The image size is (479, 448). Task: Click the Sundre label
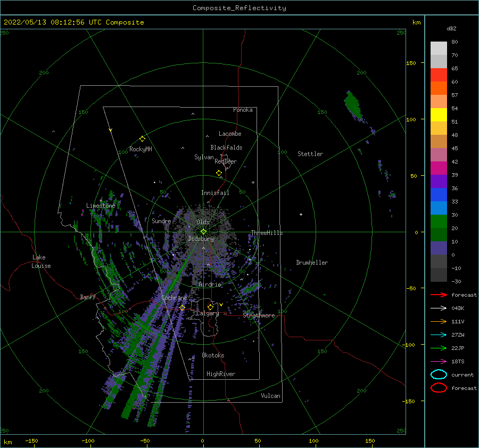click(x=161, y=221)
